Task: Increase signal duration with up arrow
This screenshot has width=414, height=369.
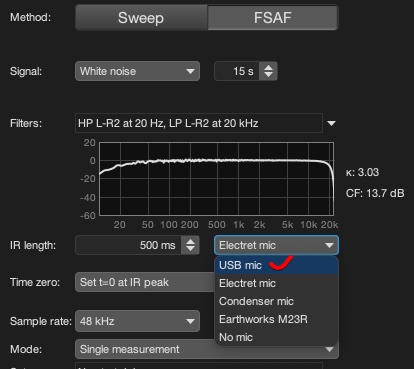Action: (x=268, y=67)
